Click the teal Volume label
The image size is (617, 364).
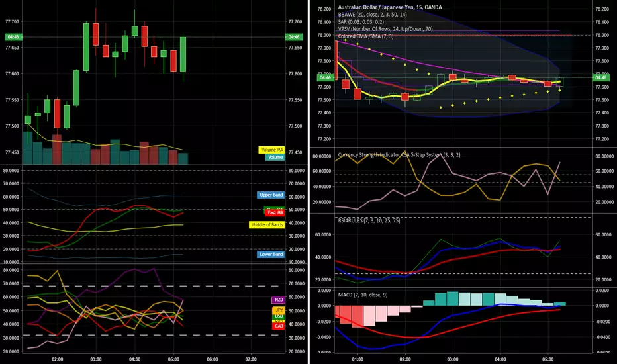click(x=275, y=157)
